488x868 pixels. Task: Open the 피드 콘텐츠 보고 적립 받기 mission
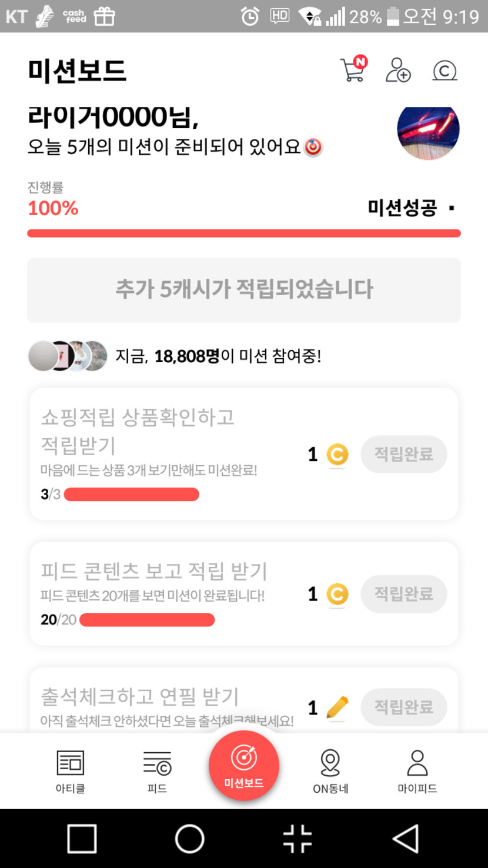click(x=154, y=571)
